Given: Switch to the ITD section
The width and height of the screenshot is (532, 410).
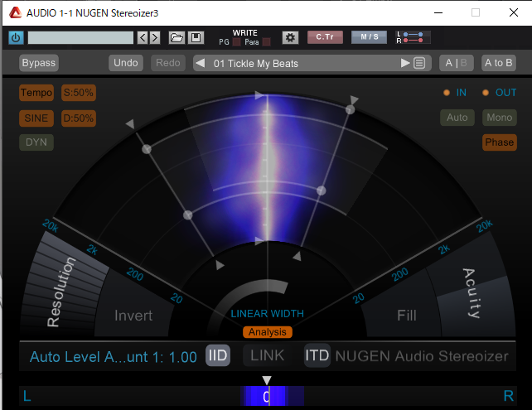Looking at the screenshot, I should (317, 356).
